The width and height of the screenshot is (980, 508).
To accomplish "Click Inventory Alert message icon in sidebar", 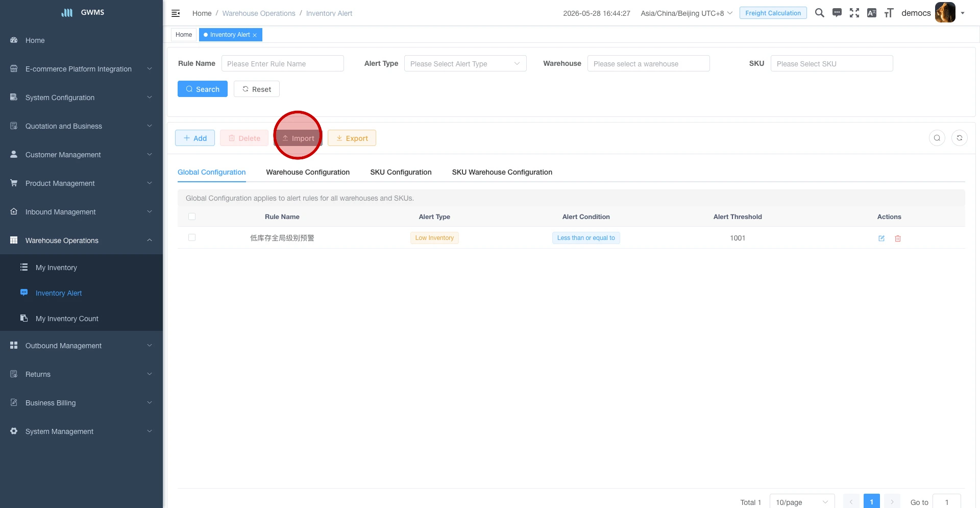I will (24, 293).
